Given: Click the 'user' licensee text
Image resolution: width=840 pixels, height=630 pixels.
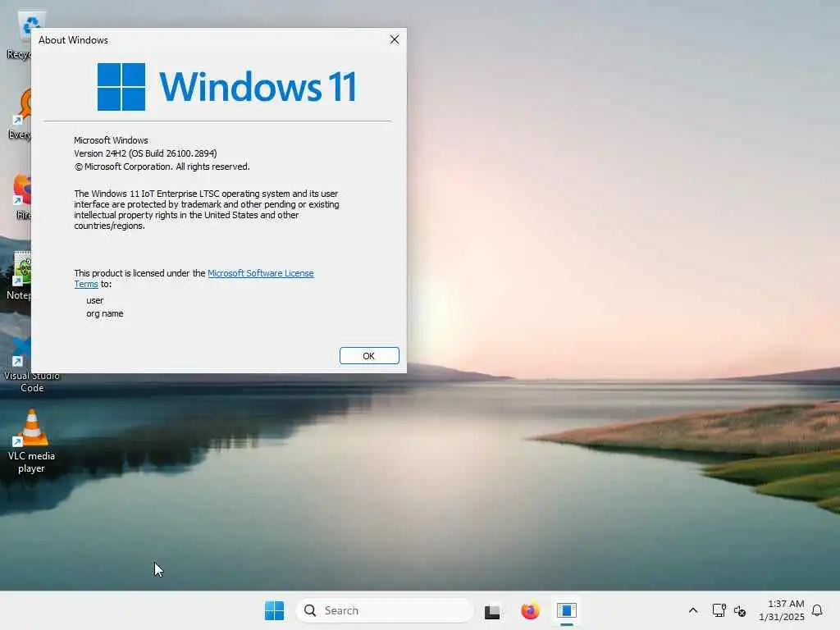Looking at the screenshot, I should [x=95, y=300].
